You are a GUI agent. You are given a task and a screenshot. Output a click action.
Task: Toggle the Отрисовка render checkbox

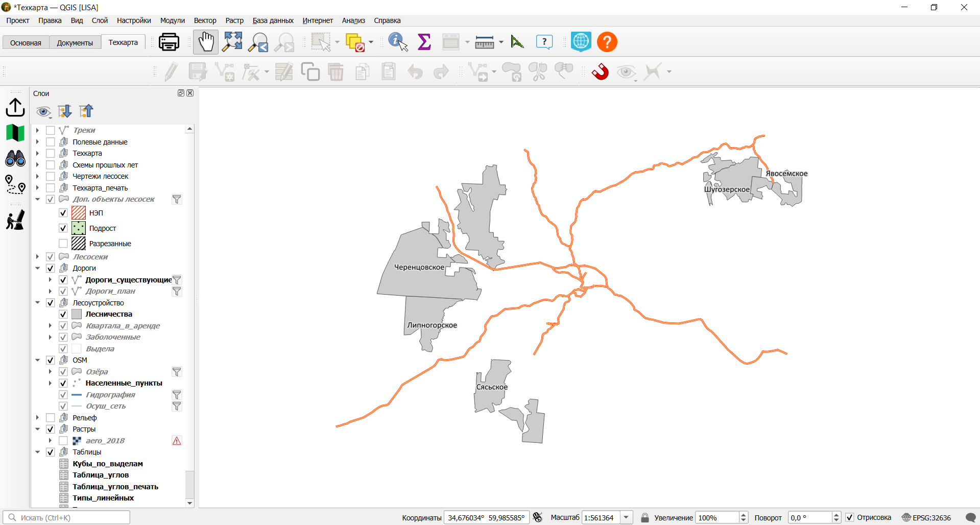click(849, 517)
